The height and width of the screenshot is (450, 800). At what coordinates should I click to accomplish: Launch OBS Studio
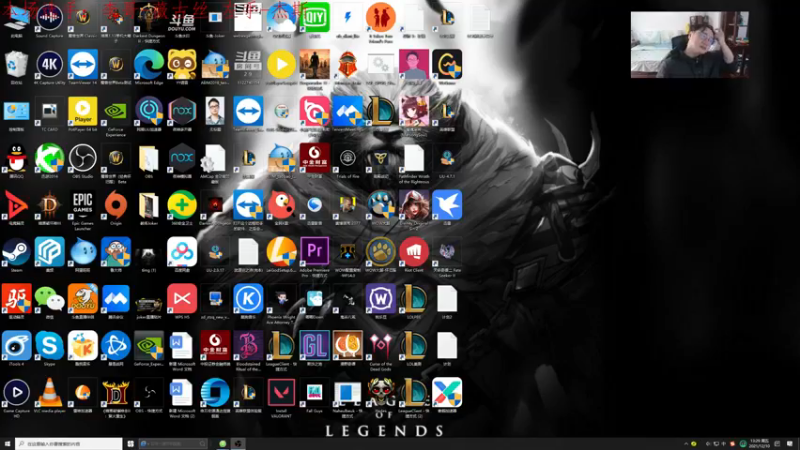83,159
